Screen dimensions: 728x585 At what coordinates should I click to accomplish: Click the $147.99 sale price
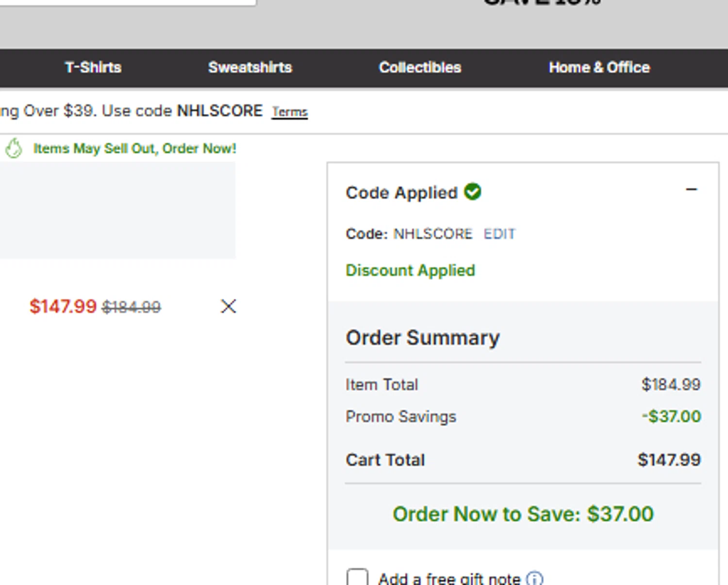coord(63,307)
